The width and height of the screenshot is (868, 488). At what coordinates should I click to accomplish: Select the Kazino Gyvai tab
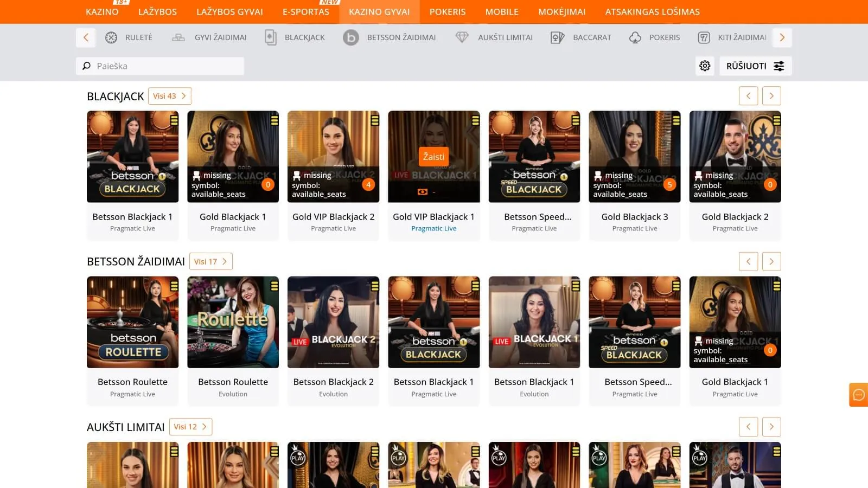(x=379, y=12)
